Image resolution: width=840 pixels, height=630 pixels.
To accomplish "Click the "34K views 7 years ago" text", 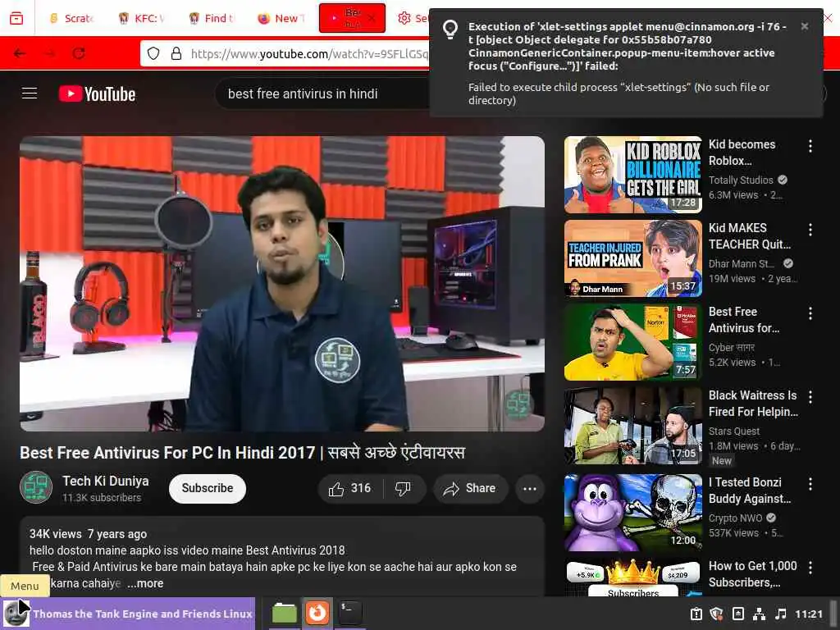I will (88, 534).
